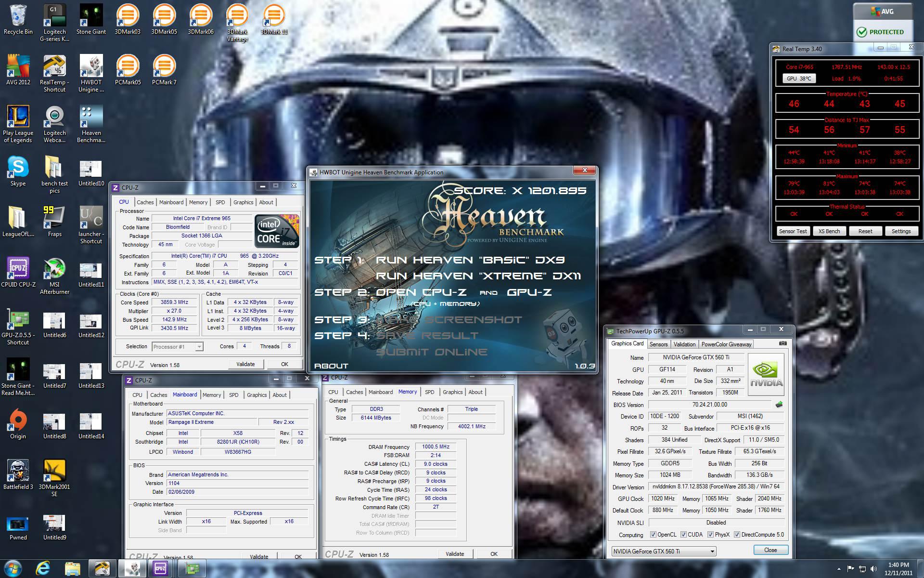Open the Recycle Bin desktop icon

click(18, 20)
